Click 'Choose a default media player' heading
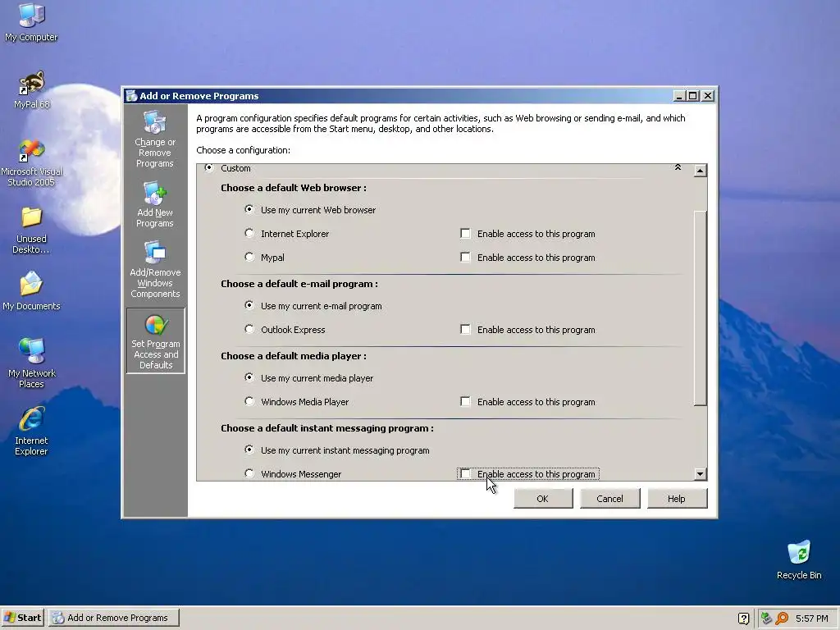The width and height of the screenshot is (840, 630). pyautogui.click(x=294, y=356)
